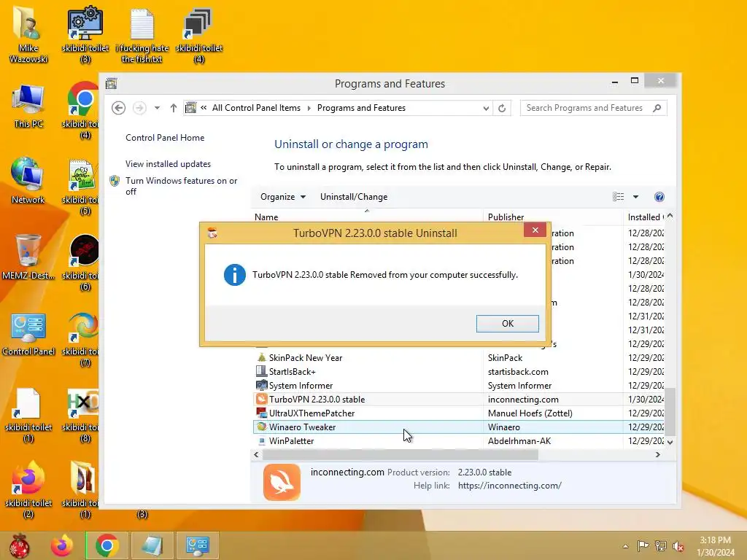747x560 pixels.
Task: Show hidden system tray icons
Action: point(625,546)
